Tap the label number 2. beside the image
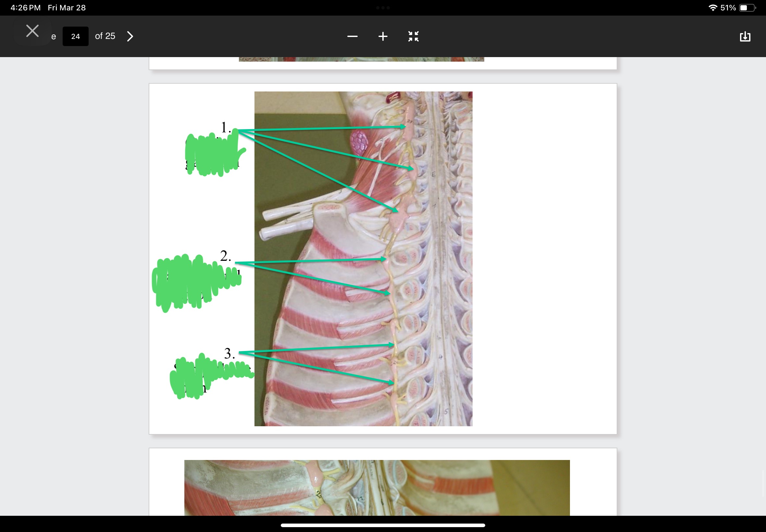 pyautogui.click(x=225, y=256)
